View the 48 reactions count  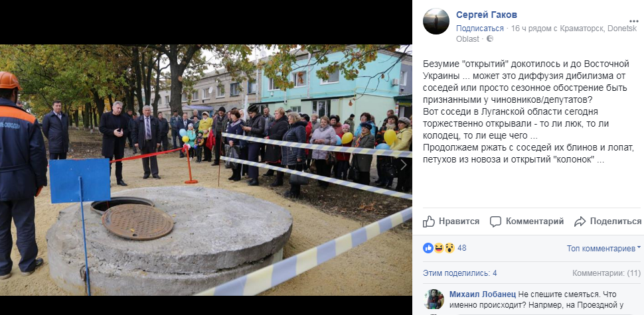461,248
